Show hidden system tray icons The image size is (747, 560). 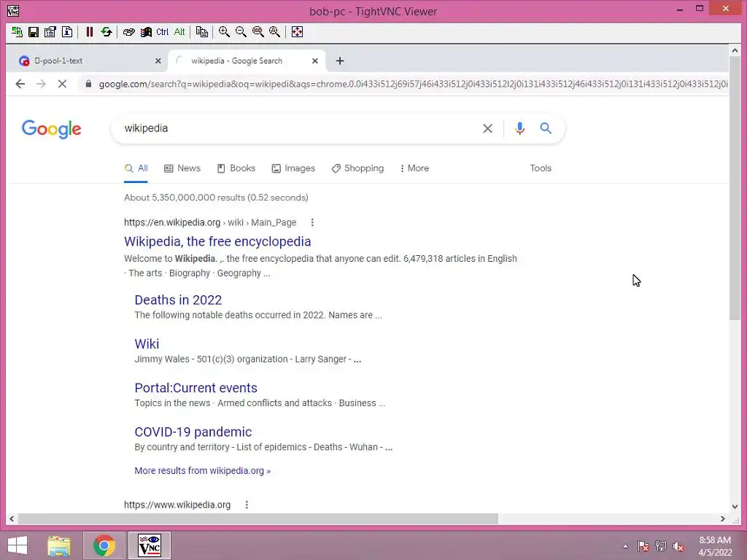pos(625,546)
